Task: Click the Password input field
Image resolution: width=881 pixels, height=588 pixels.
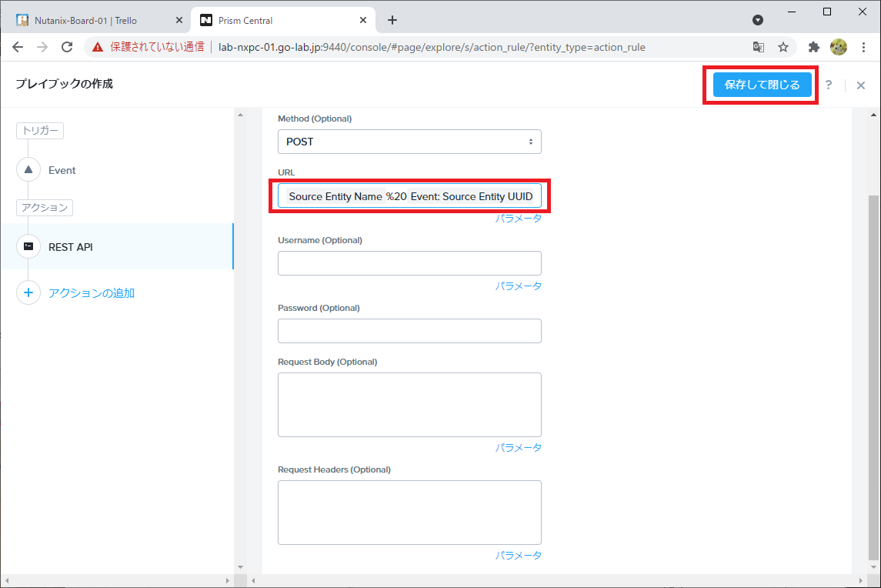Action: coord(409,331)
